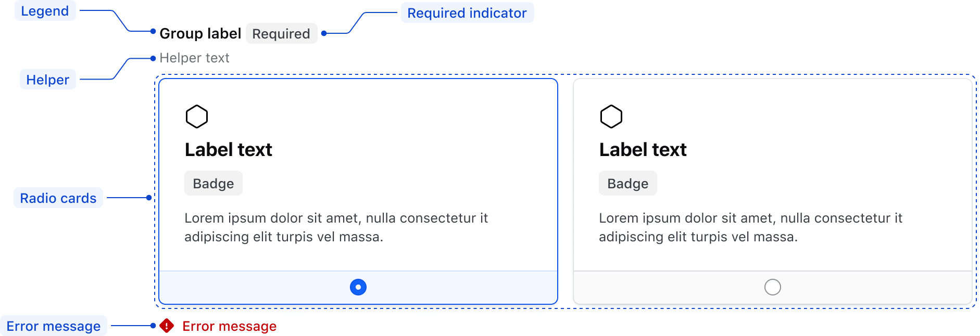This screenshot has width=980, height=336.
Task: Click the Helper annotation label
Action: [x=47, y=80]
